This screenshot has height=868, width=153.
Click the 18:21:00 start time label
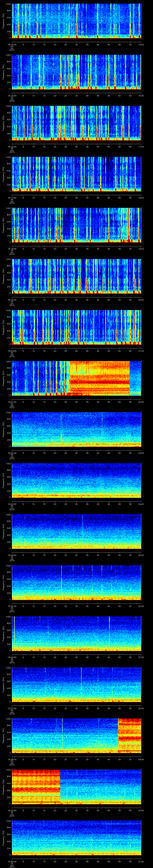(x=12, y=402)
